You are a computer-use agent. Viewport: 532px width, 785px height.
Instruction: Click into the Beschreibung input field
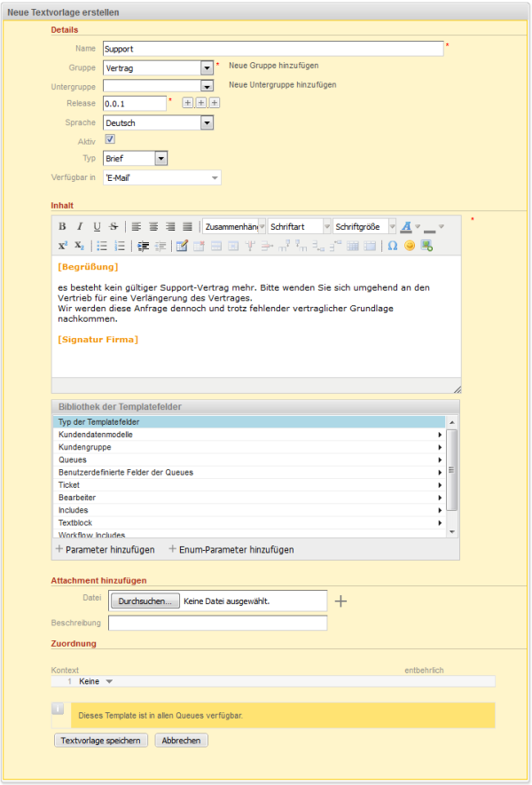[217, 624]
